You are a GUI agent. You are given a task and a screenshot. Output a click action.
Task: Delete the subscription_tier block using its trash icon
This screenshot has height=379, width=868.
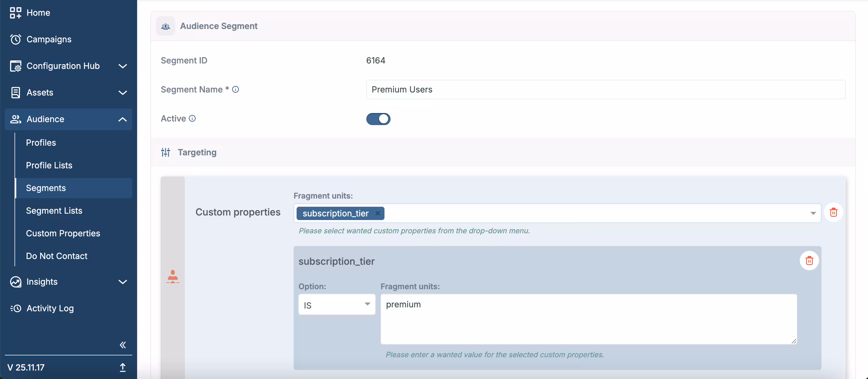(x=809, y=261)
